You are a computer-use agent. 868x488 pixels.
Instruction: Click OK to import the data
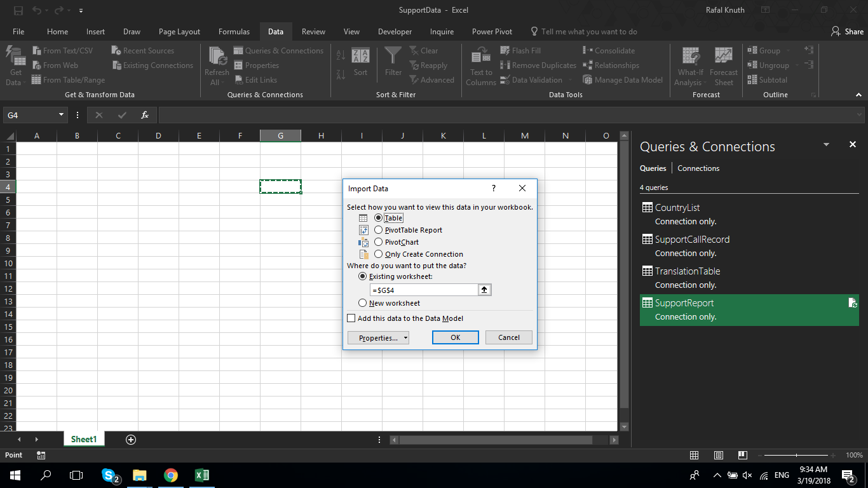(x=455, y=337)
